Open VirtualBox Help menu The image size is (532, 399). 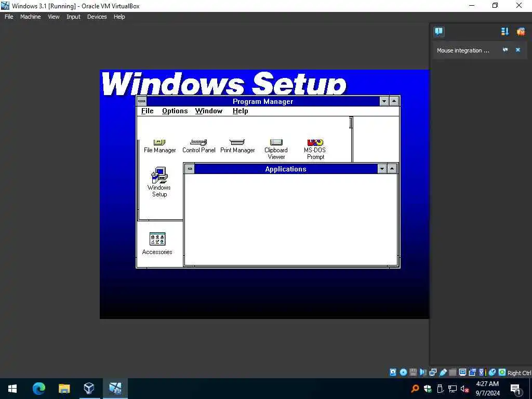[119, 17]
